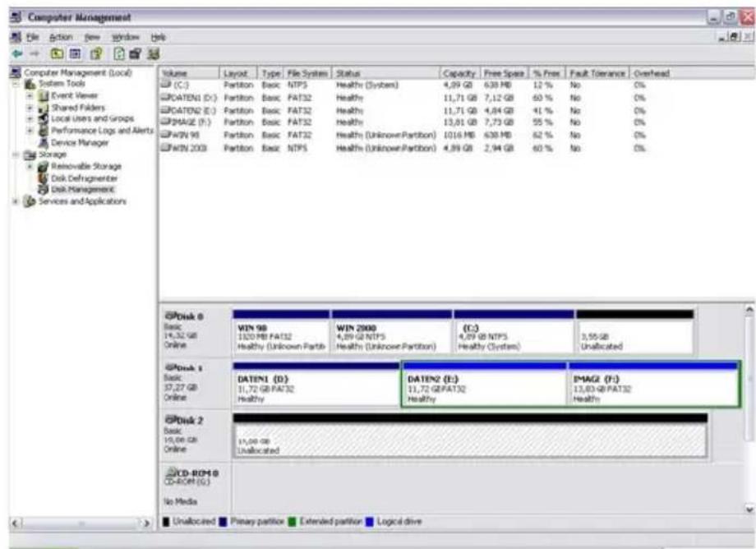
Task: Click the Storage tree icon
Action: pyautogui.click(x=30, y=155)
